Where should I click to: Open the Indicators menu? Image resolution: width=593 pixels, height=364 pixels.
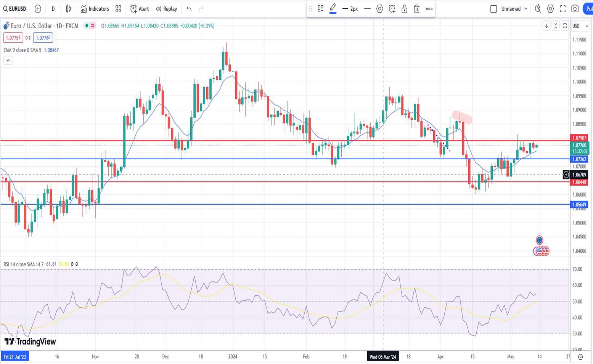[x=95, y=9]
